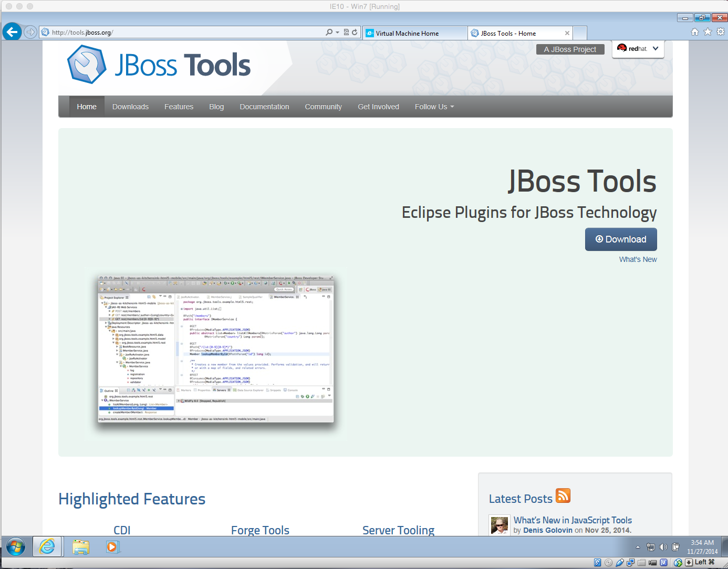Screen dimensions: 728x569
Task: Go to the Home nav item
Action: [87, 107]
